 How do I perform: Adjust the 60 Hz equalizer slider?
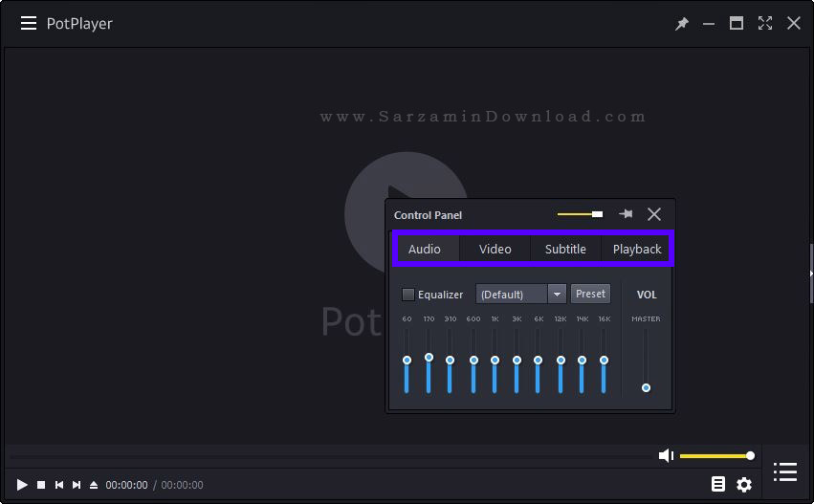(407, 361)
